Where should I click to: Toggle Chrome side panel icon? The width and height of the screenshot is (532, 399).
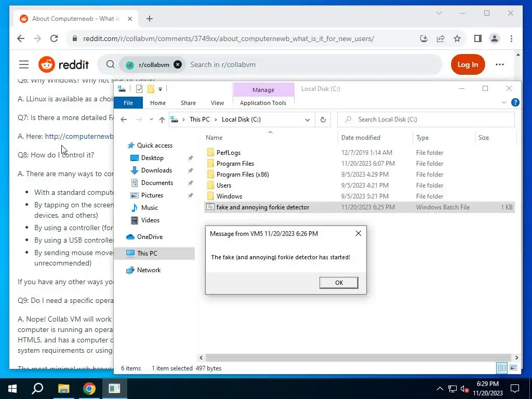[478, 38]
